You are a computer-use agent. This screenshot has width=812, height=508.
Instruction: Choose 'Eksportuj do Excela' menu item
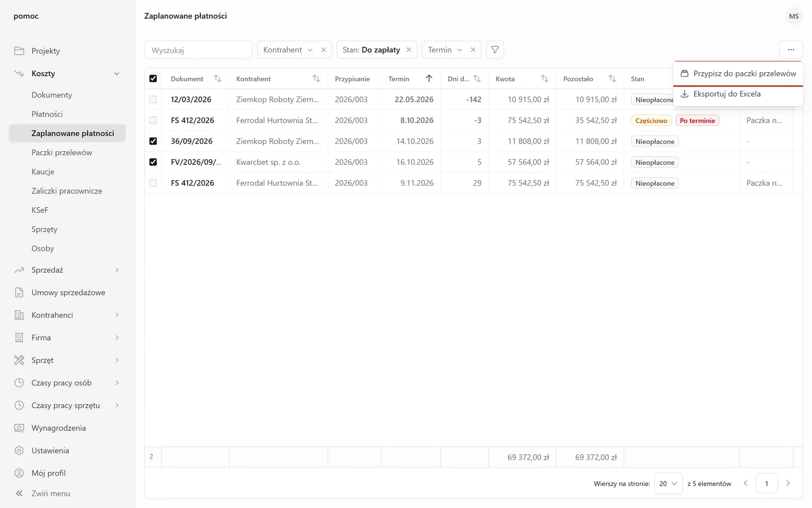tap(738, 94)
